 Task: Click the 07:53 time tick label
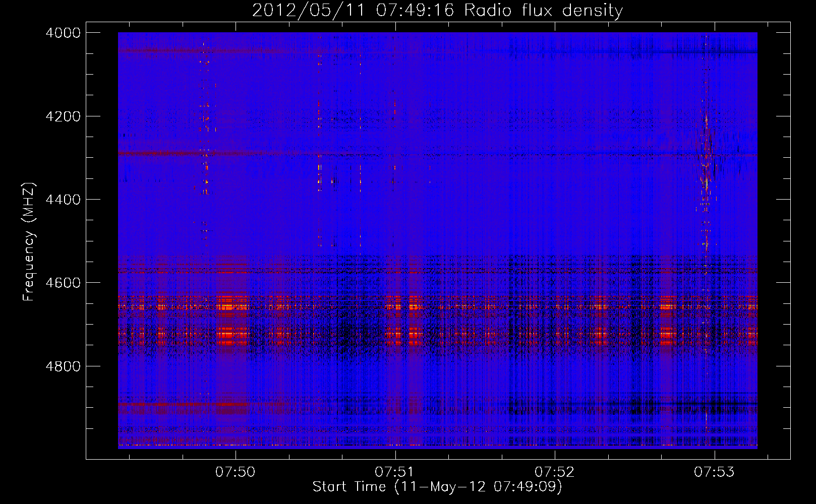pos(714,472)
